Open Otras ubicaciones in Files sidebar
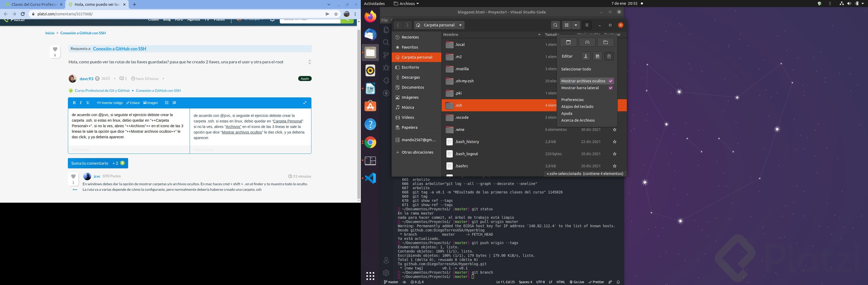The width and height of the screenshot is (868, 285). (417, 153)
